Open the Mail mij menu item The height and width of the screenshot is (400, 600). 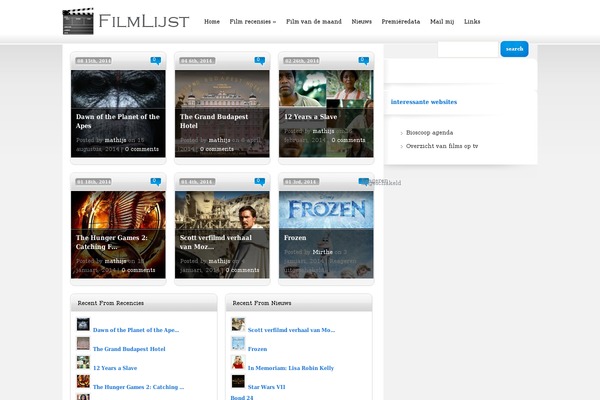tap(442, 22)
